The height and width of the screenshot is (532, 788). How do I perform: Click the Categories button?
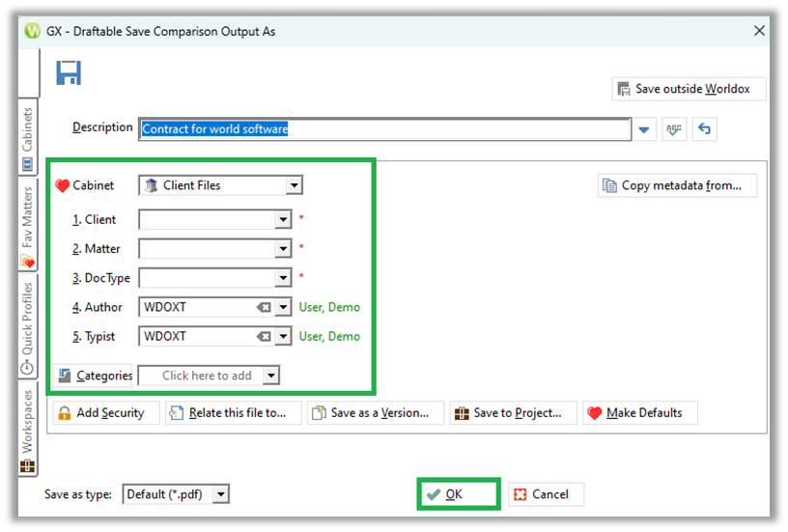pos(93,376)
